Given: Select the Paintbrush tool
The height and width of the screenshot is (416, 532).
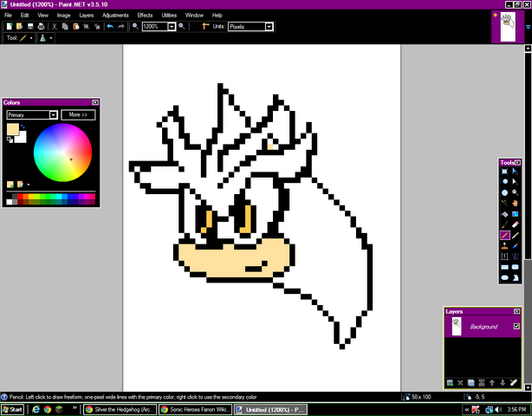Looking at the screenshot, I should click(505, 224).
